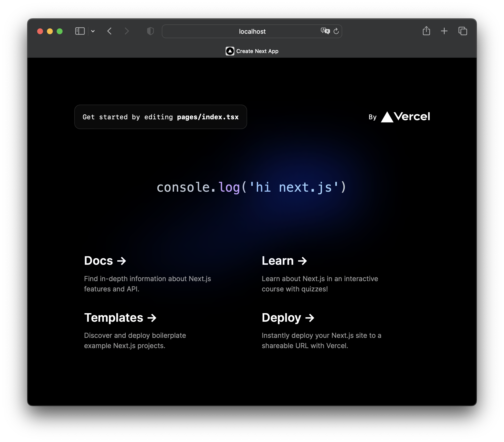Add a new tab with plus icon
The width and height of the screenshot is (504, 442).
point(444,31)
